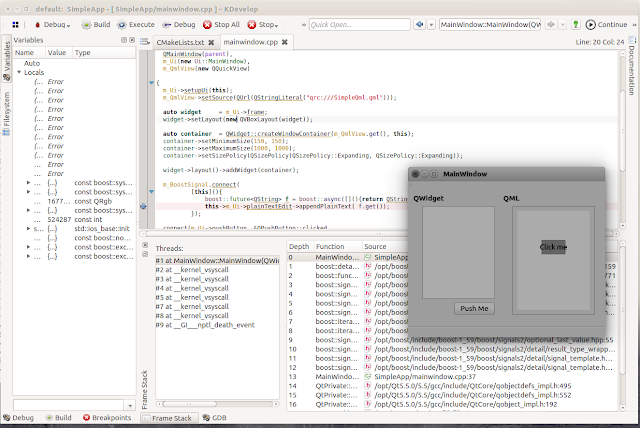Open the MainWindow::MainWindow function outline combo
Viewport: 640px width, 428px height.
490,24
